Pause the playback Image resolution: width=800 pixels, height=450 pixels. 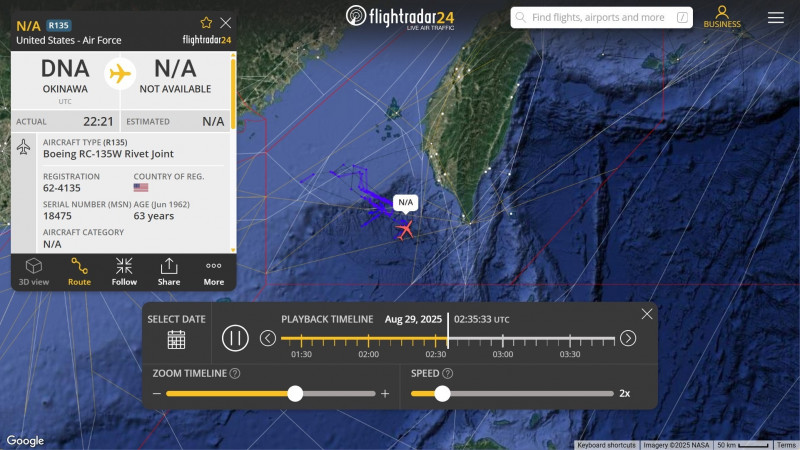point(235,338)
